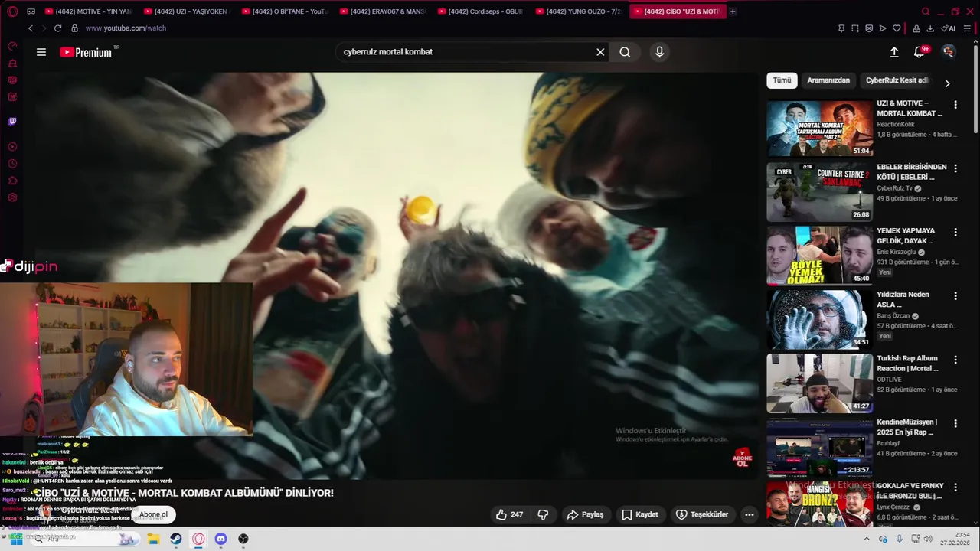
Task: Open YouTube guide hamburger menu
Action: tap(41, 52)
